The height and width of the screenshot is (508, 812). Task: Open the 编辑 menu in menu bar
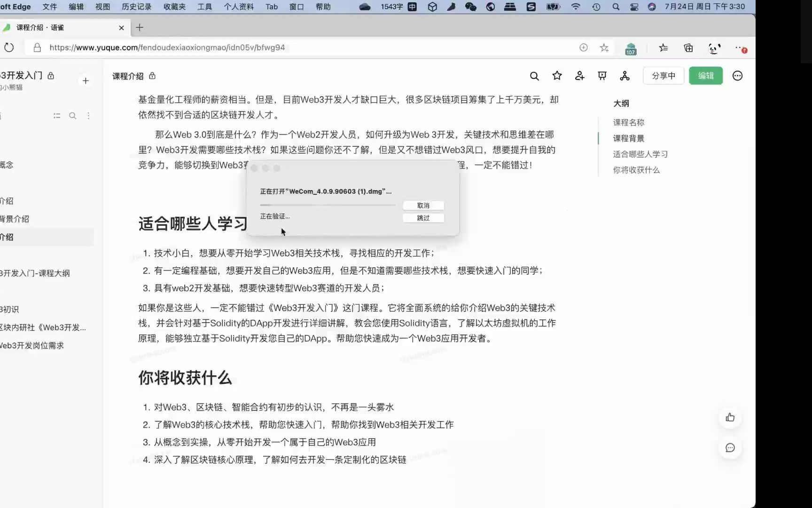coord(76,7)
